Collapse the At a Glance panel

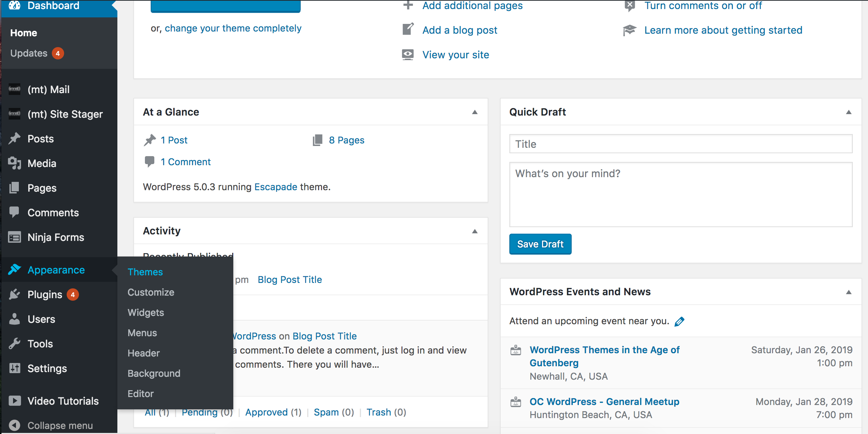pyautogui.click(x=475, y=112)
